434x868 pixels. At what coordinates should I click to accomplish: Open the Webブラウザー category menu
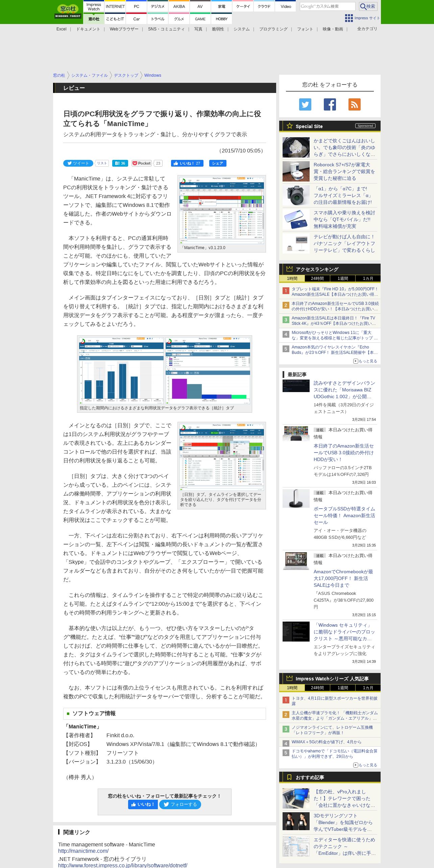click(x=124, y=29)
